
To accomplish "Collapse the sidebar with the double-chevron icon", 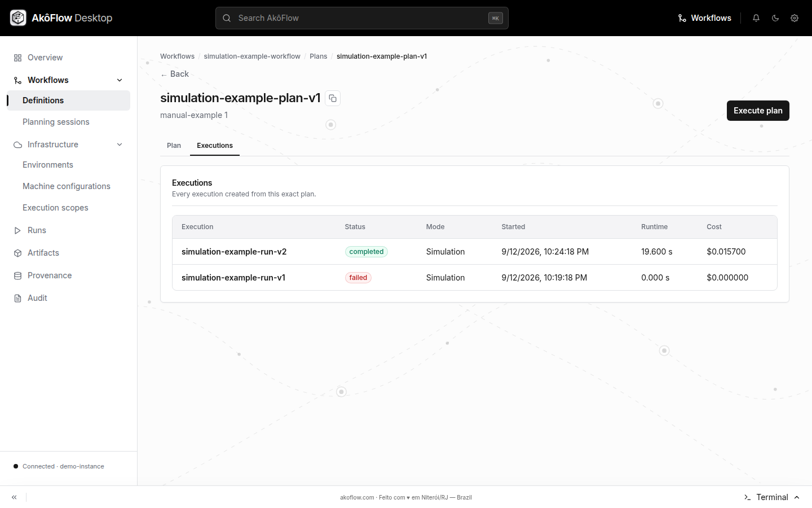I will point(14,497).
